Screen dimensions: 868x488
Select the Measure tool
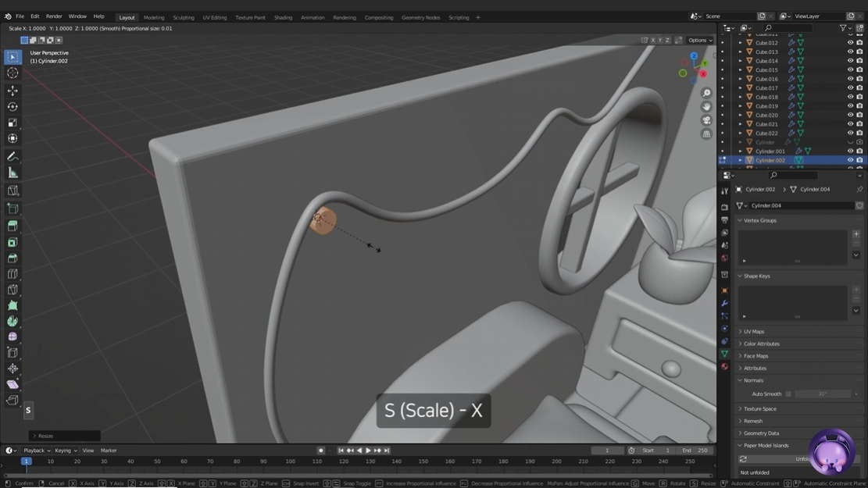(x=13, y=173)
